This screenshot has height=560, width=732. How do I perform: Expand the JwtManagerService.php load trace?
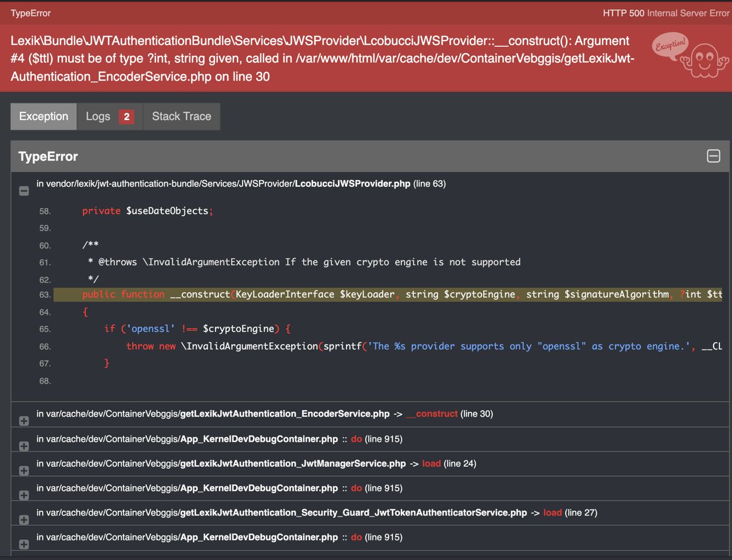coord(24,470)
